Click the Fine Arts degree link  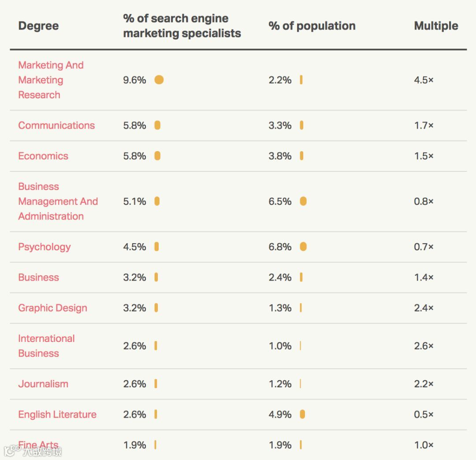tap(38, 444)
